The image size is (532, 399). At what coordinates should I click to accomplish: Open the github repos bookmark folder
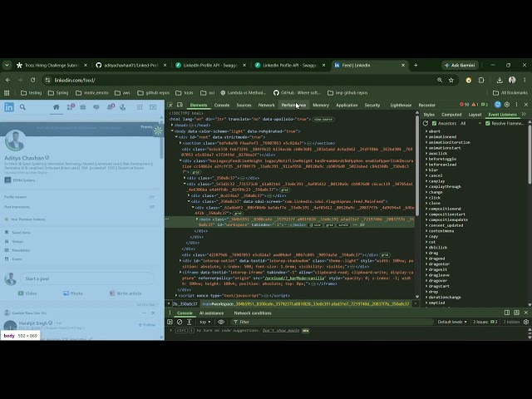click(x=153, y=92)
